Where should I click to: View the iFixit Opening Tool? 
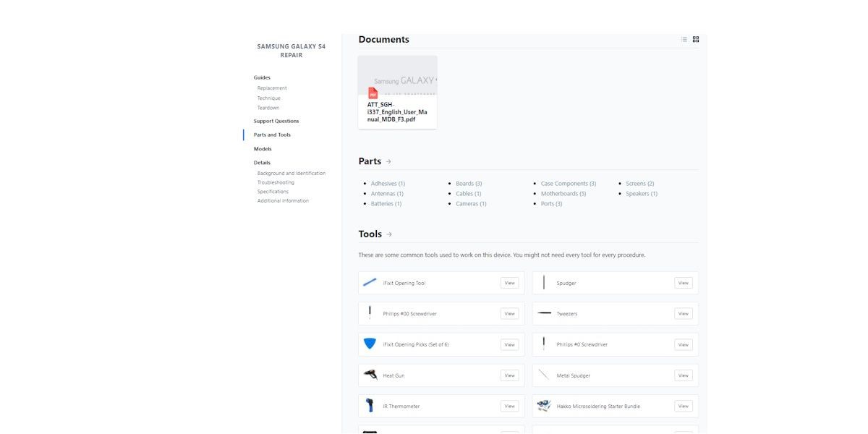510,283
